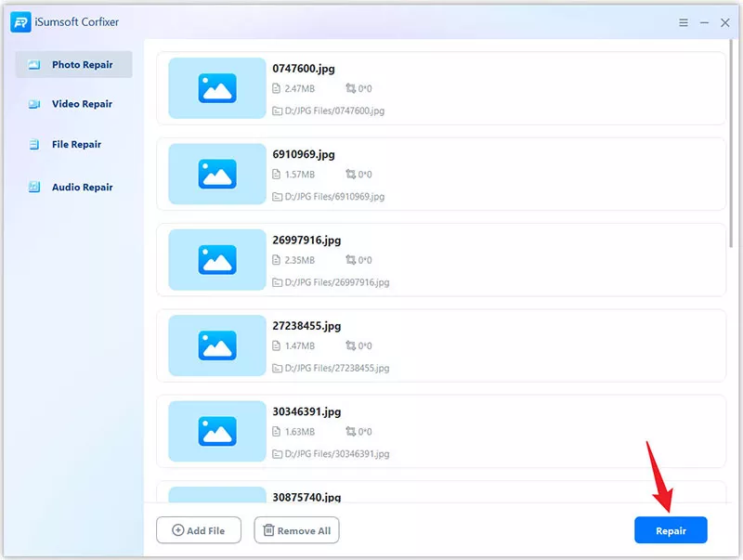Image resolution: width=743 pixels, height=560 pixels.
Task: Click the file size icon for 30346391.jpg
Action: tap(277, 432)
